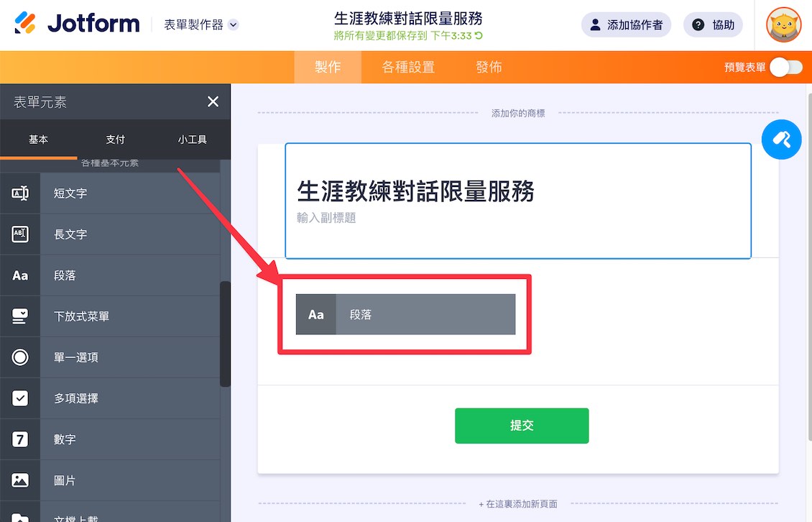Select the 長文字 form element icon
The image size is (812, 522).
tap(19, 234)
